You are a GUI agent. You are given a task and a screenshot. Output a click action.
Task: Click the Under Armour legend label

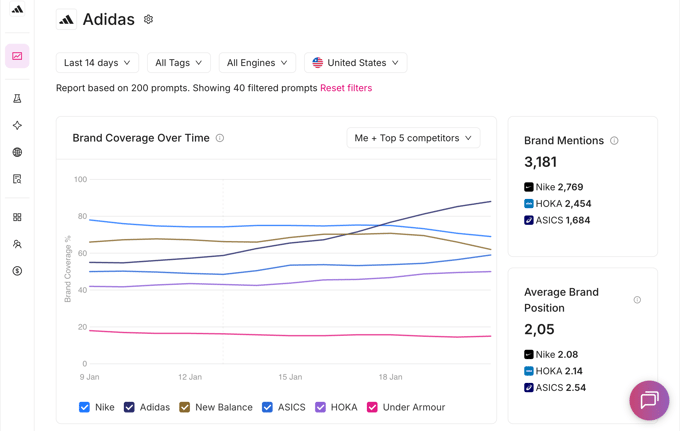point(414,407)
